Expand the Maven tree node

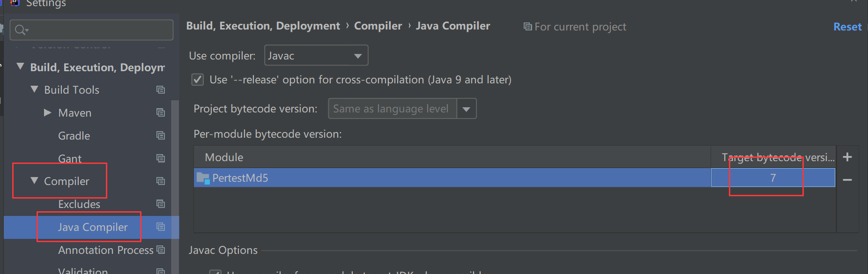point(47,112)
